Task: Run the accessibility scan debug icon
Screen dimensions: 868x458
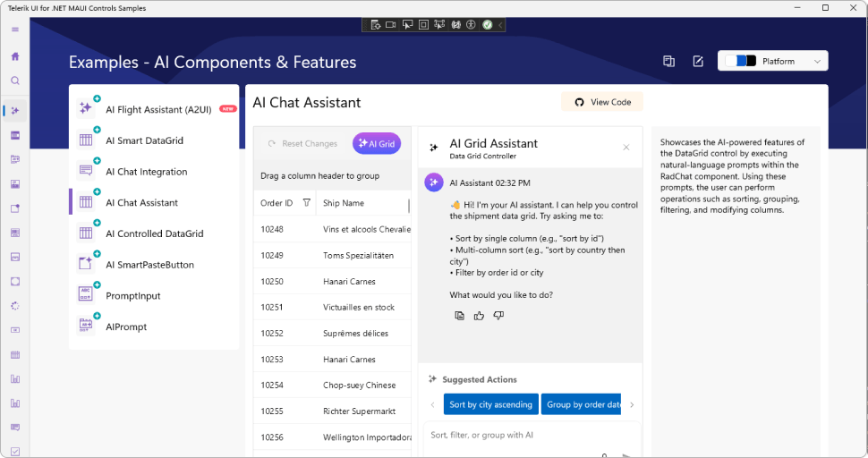Action: coord(471,25)
